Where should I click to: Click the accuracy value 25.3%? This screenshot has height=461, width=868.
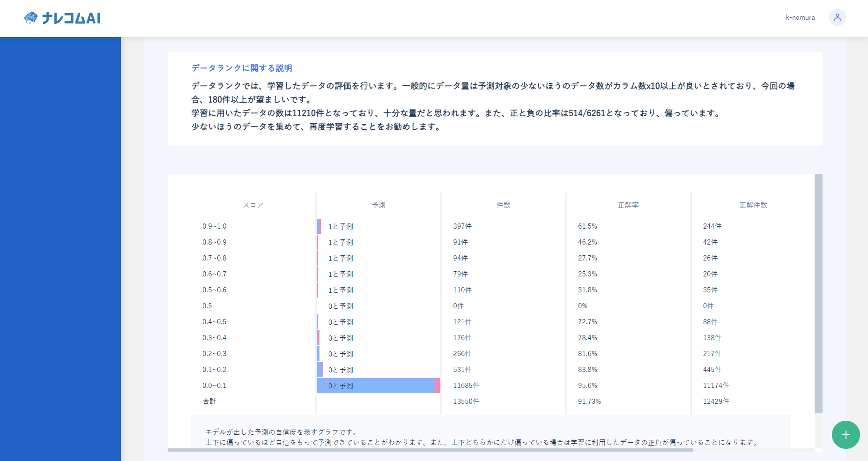587,274
